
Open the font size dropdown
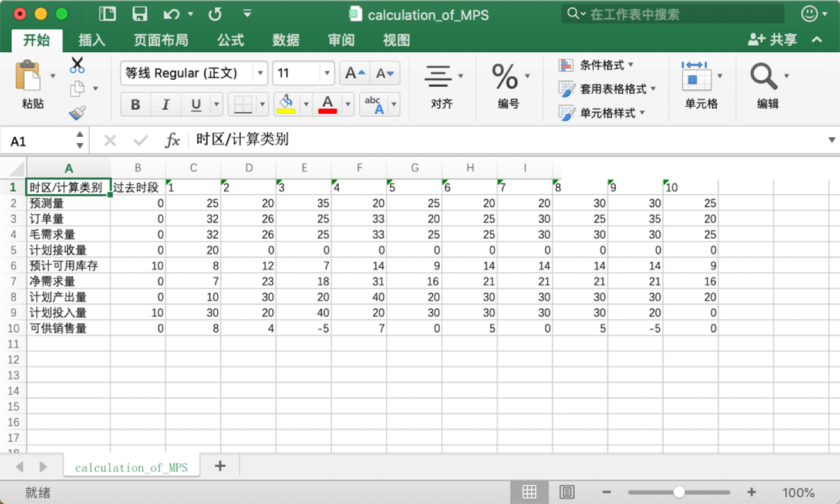coord(326,73)
